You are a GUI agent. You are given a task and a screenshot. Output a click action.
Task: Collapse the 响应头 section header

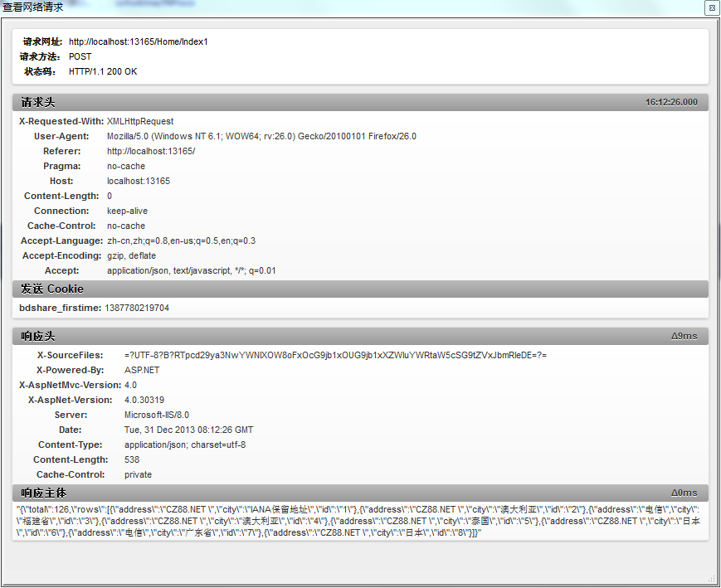[33, 335]
